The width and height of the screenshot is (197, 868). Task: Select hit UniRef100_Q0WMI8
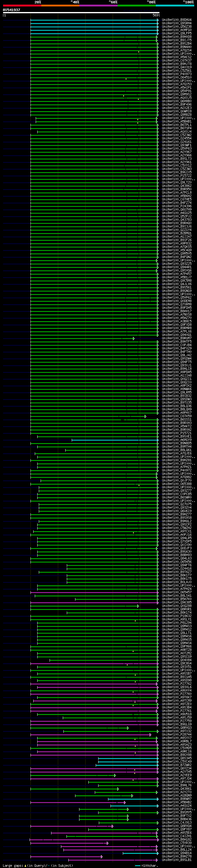(x=176, y=111)
